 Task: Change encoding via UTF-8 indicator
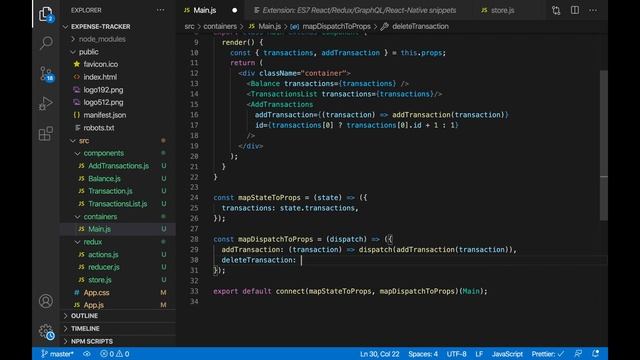click(456, 354)
